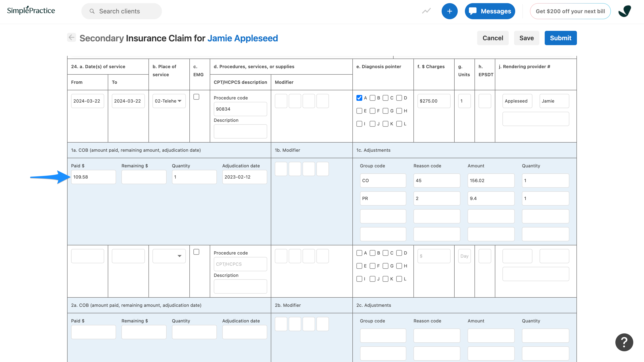
Task: Check diagnosis pointer K in second service line
Action: tap(386, 279)
